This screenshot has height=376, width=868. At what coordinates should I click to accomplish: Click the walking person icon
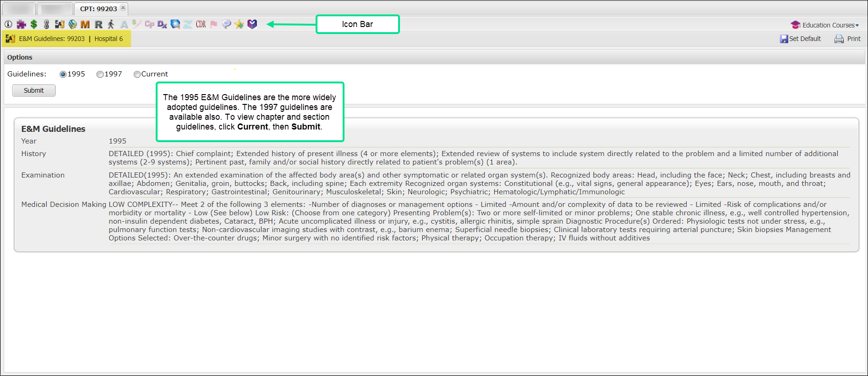(x=111, y=24)
